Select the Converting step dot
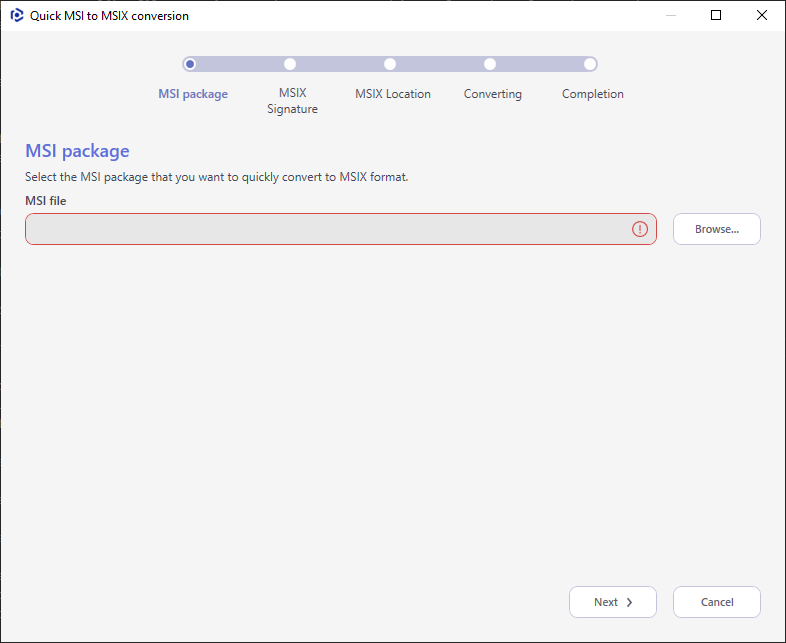 pos(490,64)
